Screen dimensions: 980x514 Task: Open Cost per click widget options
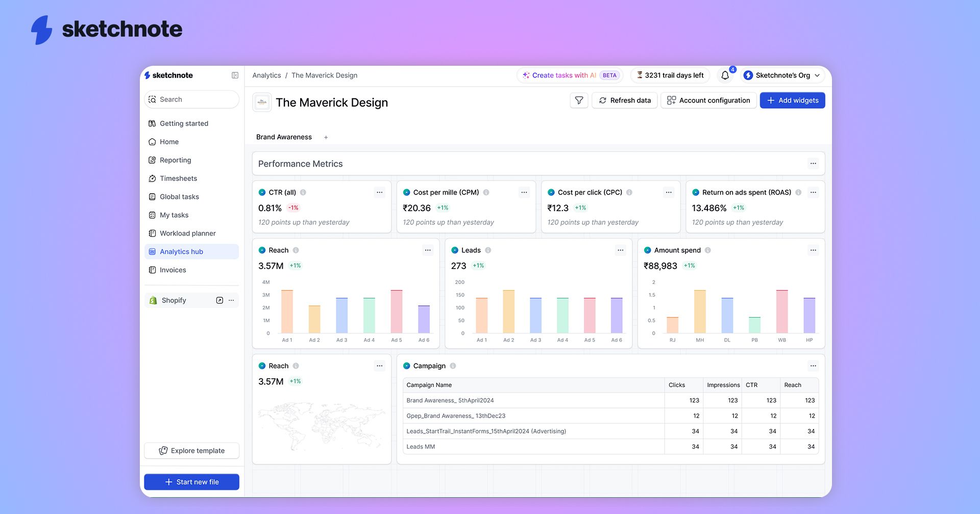pyautogui.click(x=669, y=192)
